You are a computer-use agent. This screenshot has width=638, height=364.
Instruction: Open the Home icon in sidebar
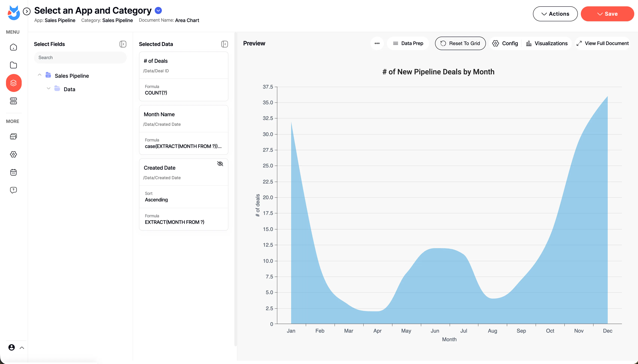[x=13, y=47]
